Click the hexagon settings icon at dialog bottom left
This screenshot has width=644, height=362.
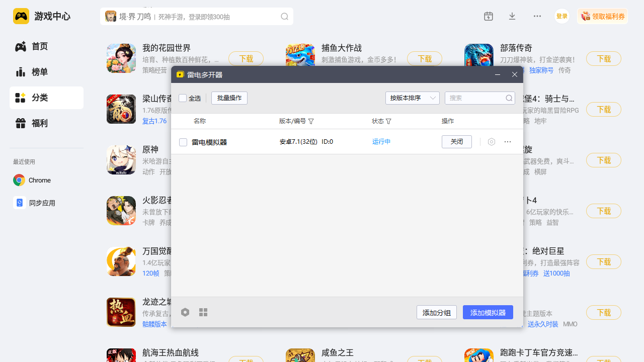[185, 312]
